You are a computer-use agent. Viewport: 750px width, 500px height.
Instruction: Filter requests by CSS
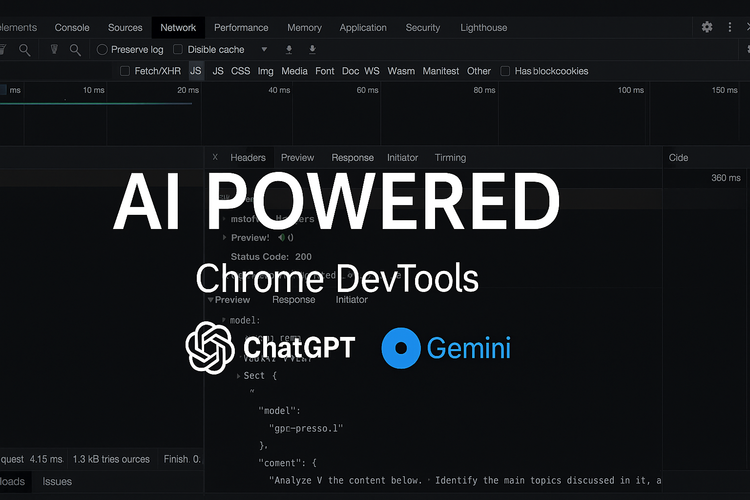[241, 71]
